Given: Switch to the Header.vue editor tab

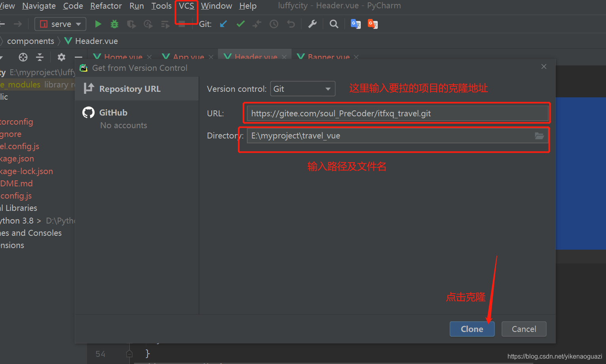Looking at the screenshot, I should click(x=256, y=57).
